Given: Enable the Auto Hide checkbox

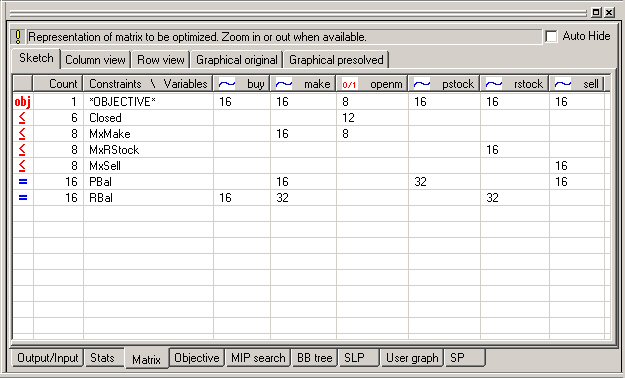Looking at the screenshot, I should (x=552, y=36).
